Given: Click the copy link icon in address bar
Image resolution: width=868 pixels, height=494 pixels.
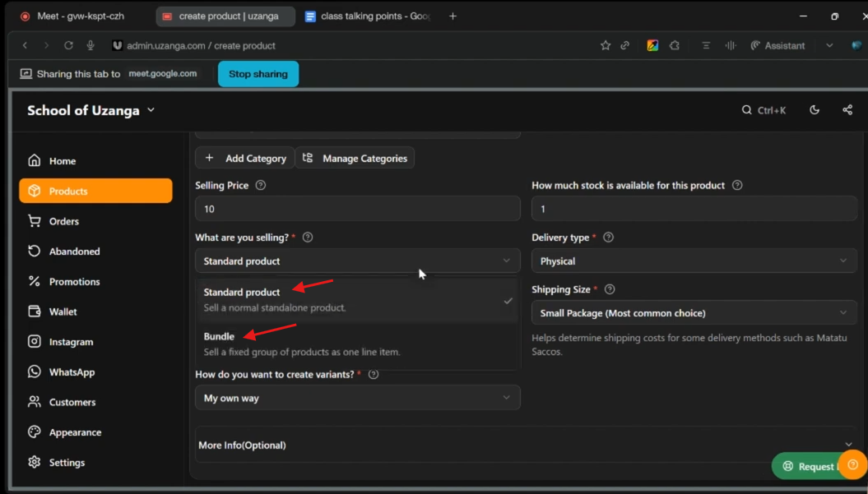Looking at the screenshot, I should 625,45.
